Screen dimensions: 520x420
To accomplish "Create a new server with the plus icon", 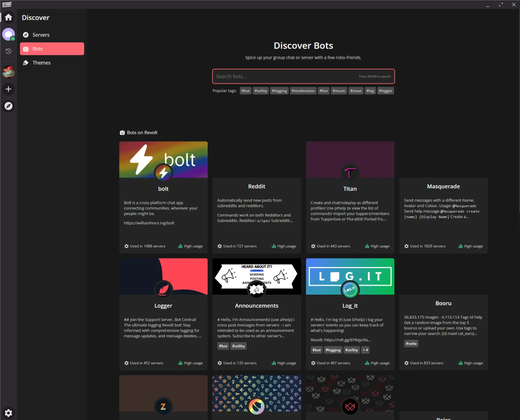I will coord(8,89).
